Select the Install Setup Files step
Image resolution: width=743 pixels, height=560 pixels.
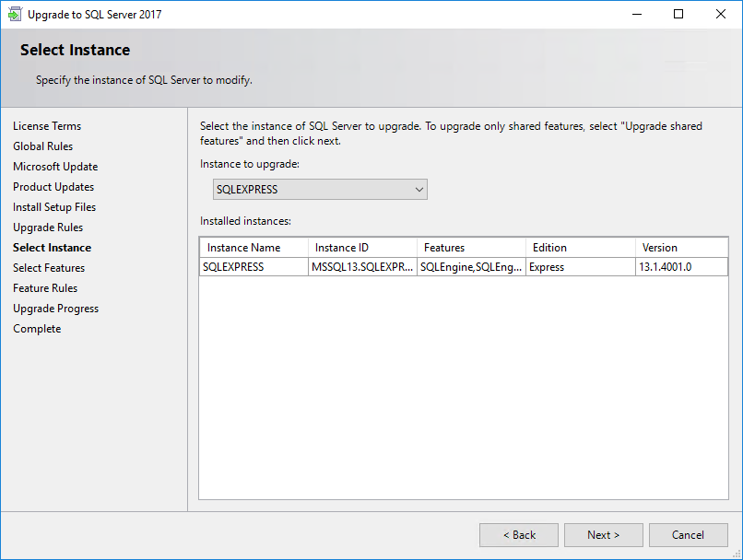pos(54,207)
